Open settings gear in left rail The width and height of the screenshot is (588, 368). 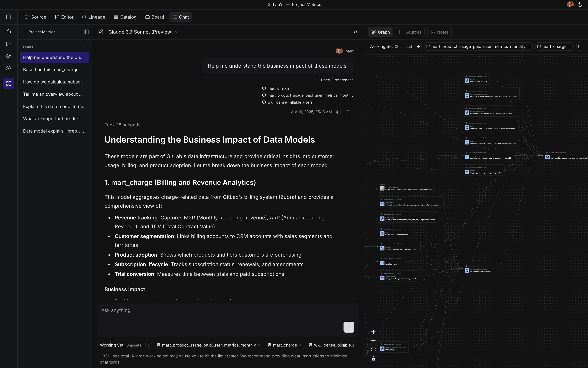point(9,56)
